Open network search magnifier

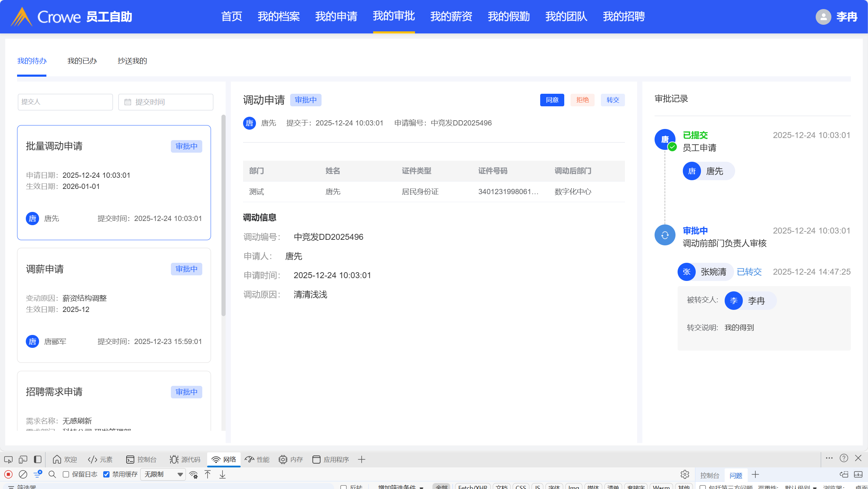[x=52, y=474]
